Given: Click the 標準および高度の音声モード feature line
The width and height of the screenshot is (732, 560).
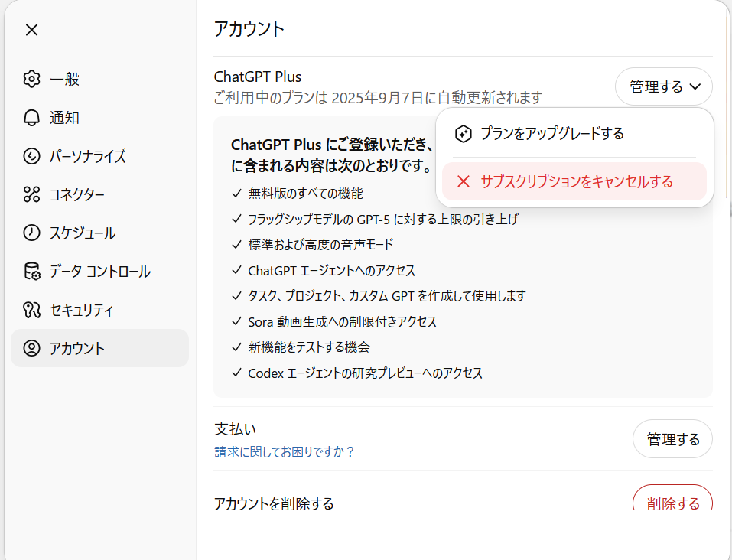Looking at the screenshot, I should 320,244.
